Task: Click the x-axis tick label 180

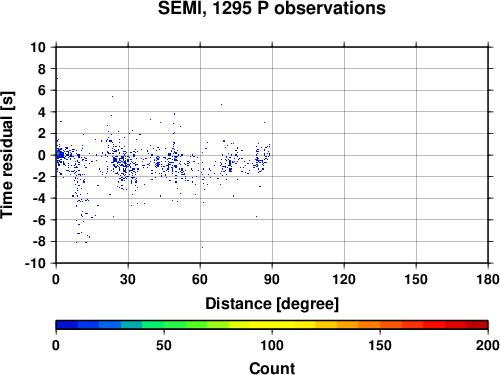Action: (x=488, y=279)
